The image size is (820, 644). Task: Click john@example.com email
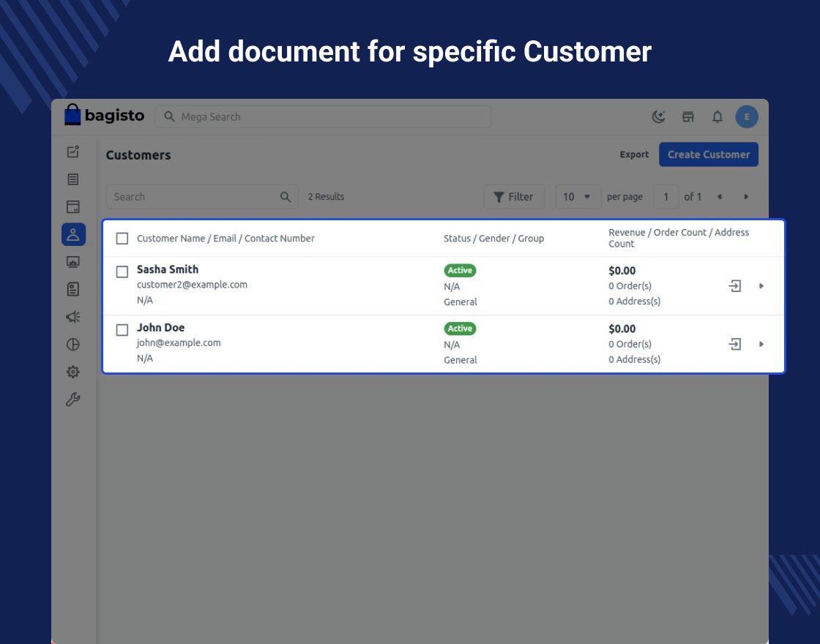(179, 342)
